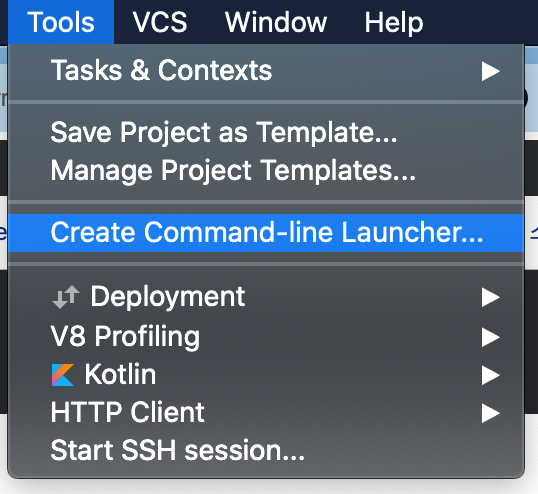Image resolution: width=538 pixels, height=494 pixels.
Task: Select the HTTP Client entry
Action: 266,412
